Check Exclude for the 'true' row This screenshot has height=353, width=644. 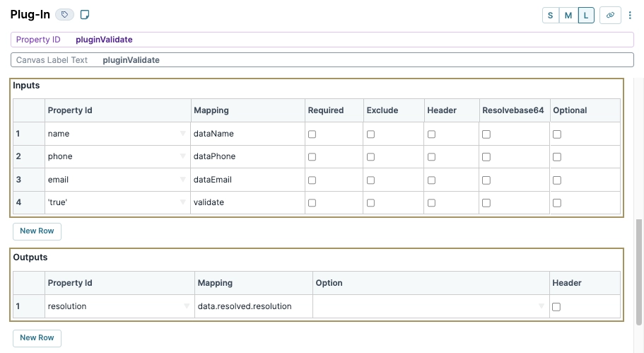point(371,203)
